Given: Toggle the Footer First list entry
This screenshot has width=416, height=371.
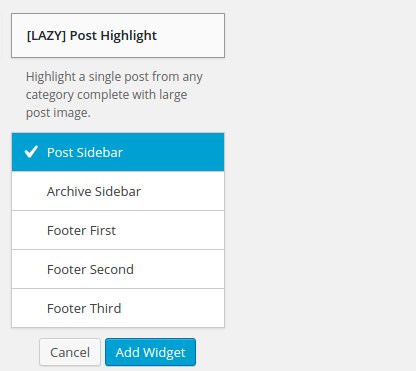Looking at the screenshot, I should (x=118, y=230).
